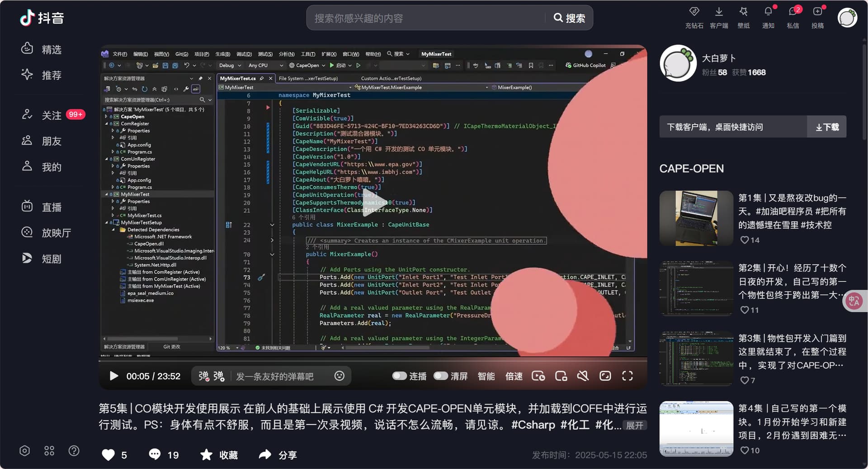This screenshot has width=868, height=469.
Task: Like the video with heart icon
Action: tap(108, 455)
